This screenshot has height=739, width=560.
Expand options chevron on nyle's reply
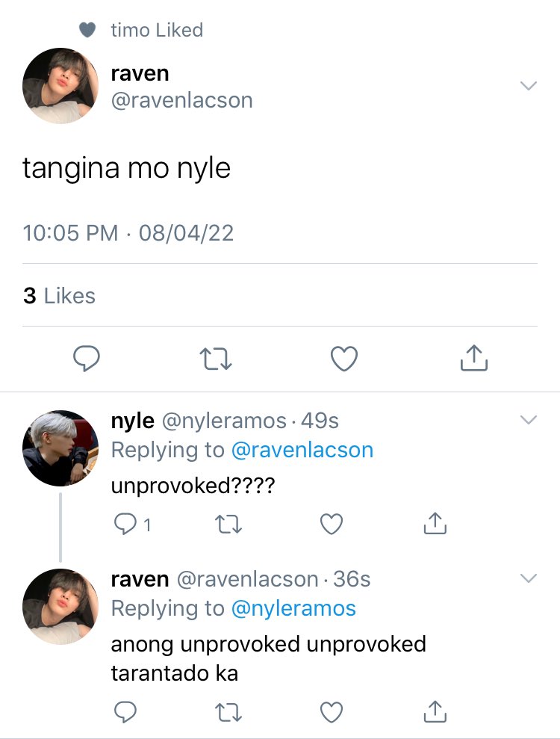[529, 419]
